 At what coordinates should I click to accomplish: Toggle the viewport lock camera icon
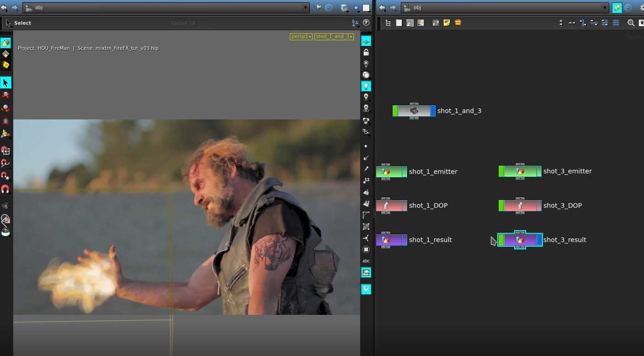tap(366, 53)
